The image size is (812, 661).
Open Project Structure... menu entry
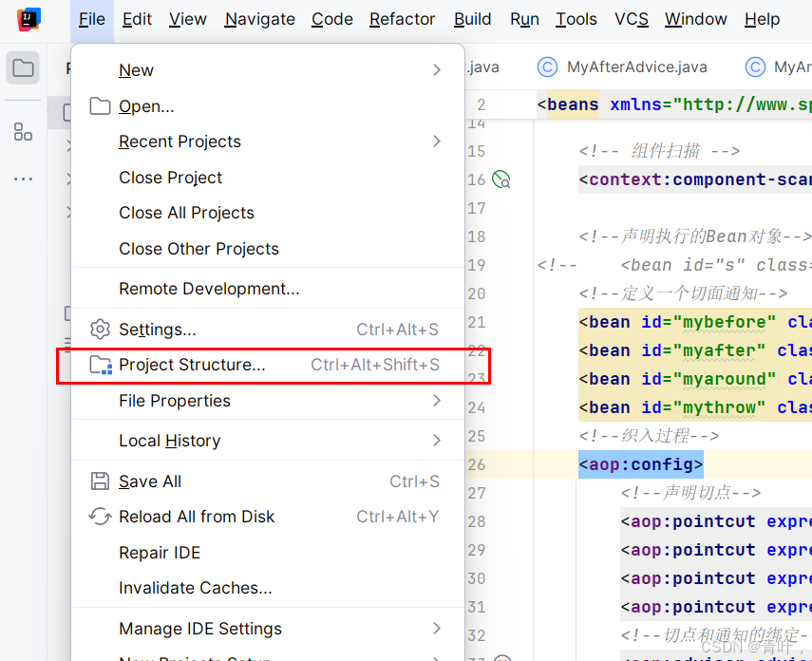point(268,365)
